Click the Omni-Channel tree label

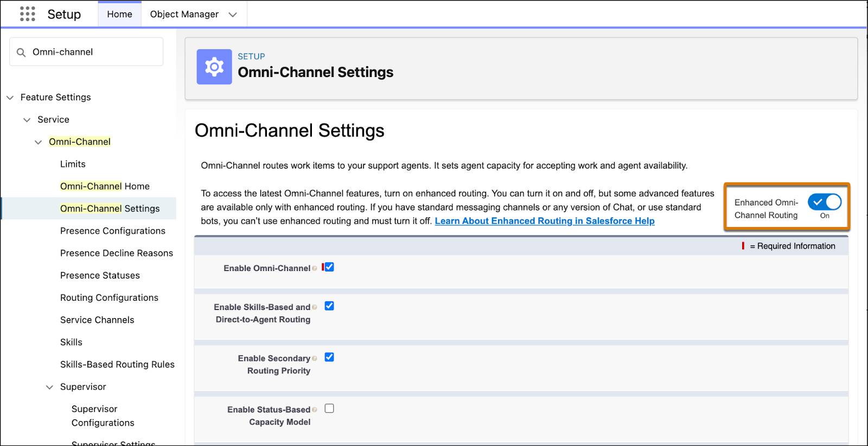(x=80, y=142)
